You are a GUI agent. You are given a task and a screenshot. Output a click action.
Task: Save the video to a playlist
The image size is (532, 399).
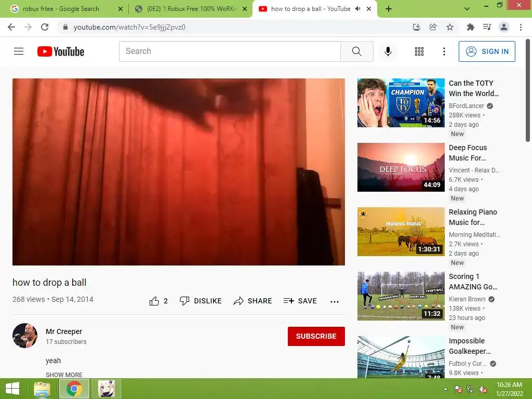(300, 301)
